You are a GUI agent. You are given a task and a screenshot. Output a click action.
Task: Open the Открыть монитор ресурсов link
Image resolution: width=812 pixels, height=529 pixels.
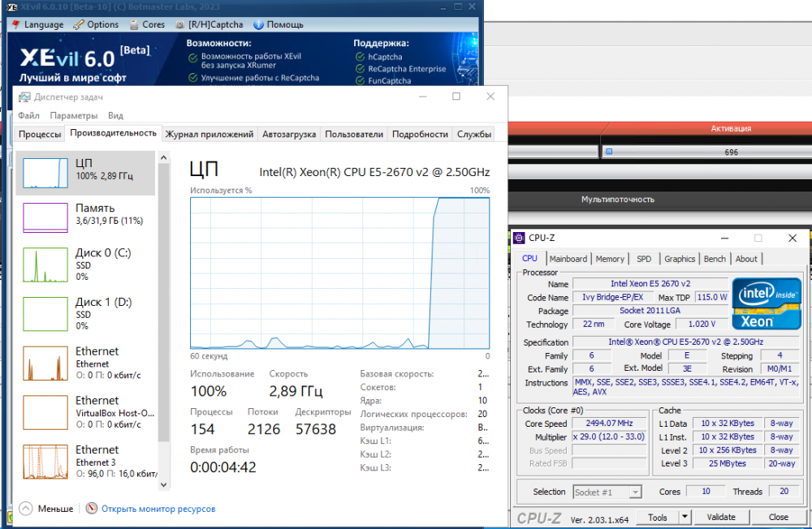click(158, 509)
